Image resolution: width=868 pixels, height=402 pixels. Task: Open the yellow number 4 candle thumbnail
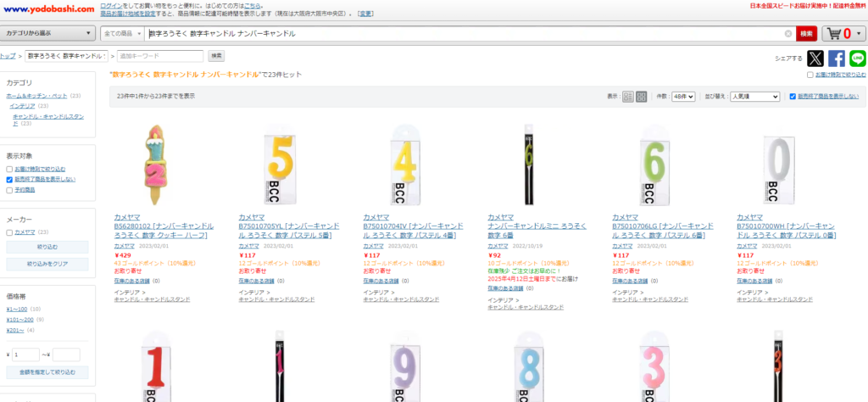pyautogui.click(x=405, y=165)
